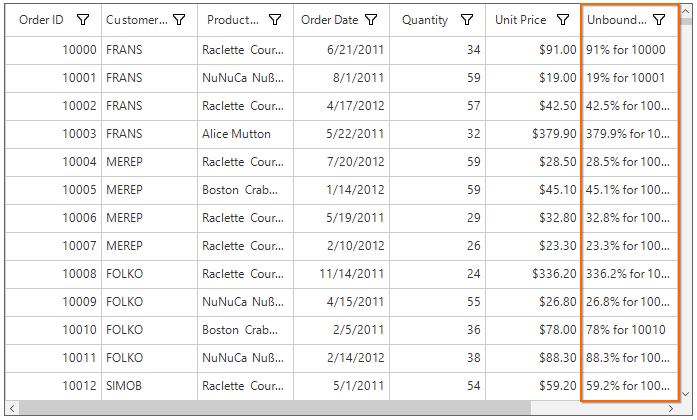The image size is (697, 420).
Task: Open the Product column filter icon
Action: pos(275,20)
